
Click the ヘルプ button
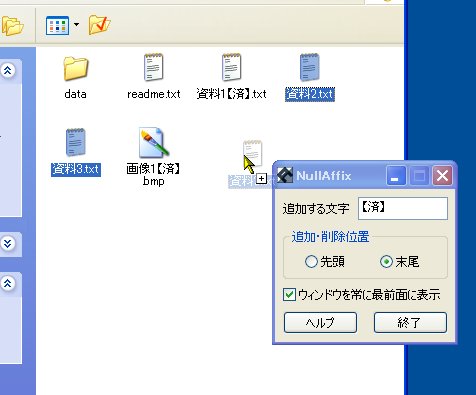point(320,322)
